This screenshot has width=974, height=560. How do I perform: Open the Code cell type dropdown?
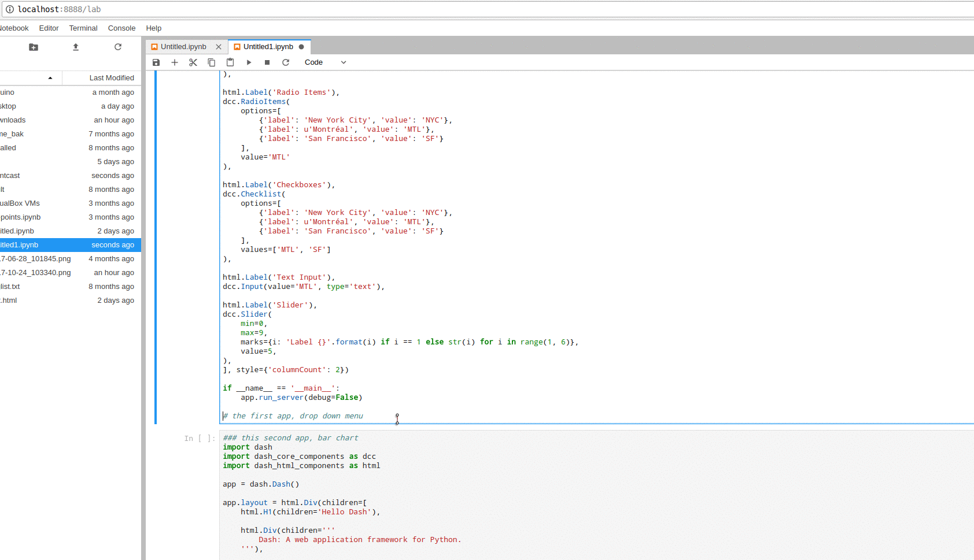click(x=325, y=62)
